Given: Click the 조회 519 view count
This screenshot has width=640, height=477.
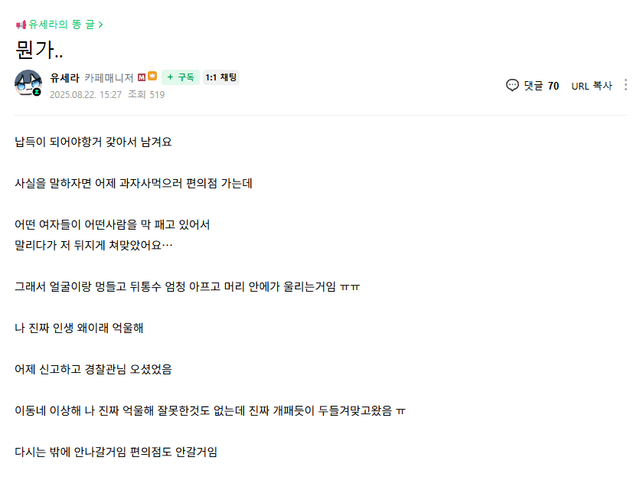Looking at the screenshot, I should [146, 94].
